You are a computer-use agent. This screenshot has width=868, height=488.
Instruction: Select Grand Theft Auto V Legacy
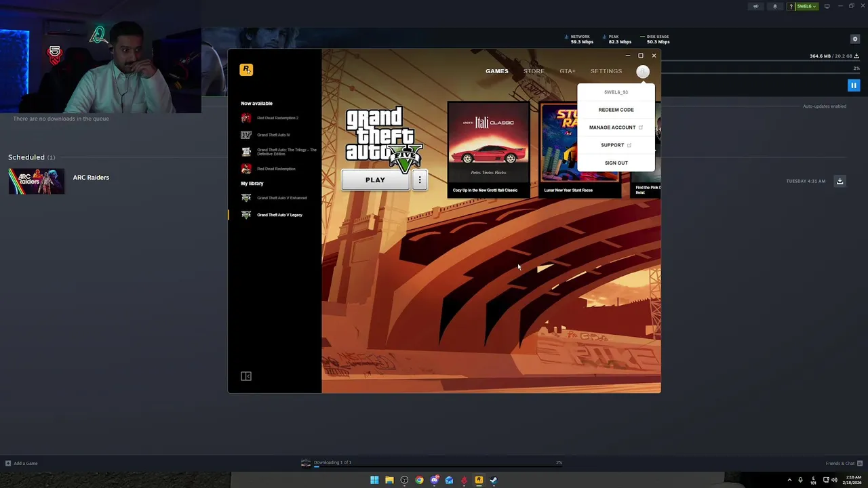[272, 215]
